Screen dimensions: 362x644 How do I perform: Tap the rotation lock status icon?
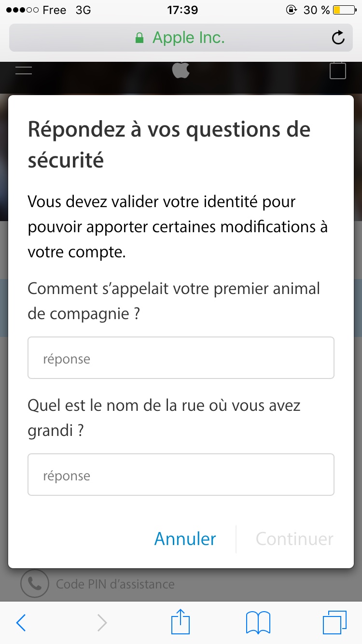(291, 10)
